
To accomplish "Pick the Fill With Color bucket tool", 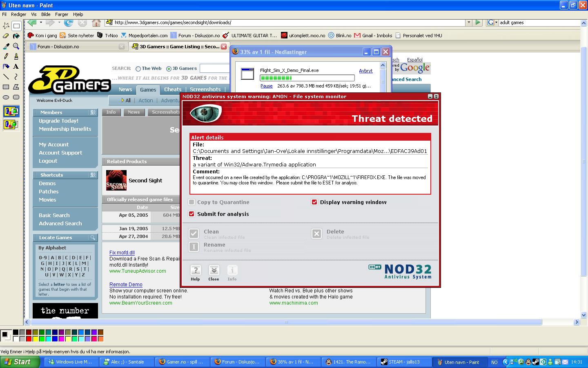I will (x=16, y=36).
